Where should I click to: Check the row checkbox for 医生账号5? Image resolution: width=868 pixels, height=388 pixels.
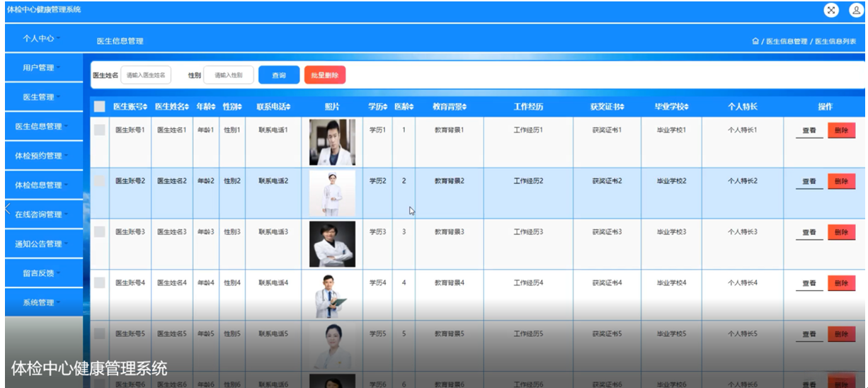[100, 333]
